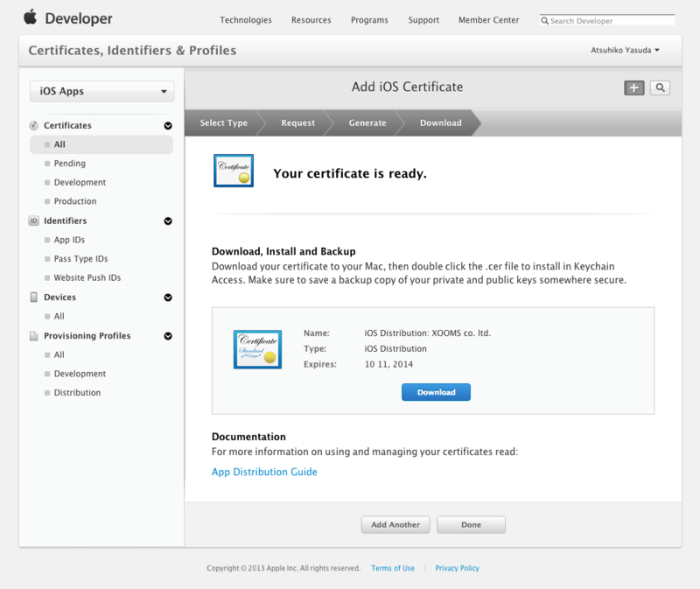This screenshot has width=700, height=589.
Task: Click the Provisioning Profiles document icon
Action: pyautogui.click(x=34, y=336)
